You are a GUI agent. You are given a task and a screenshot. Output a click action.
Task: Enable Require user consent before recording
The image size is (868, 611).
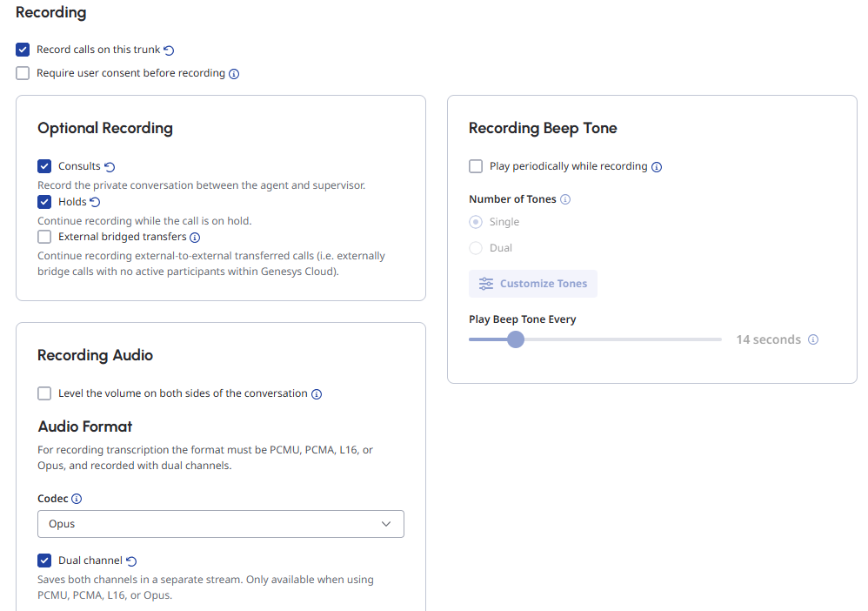[x=23, y=73]
